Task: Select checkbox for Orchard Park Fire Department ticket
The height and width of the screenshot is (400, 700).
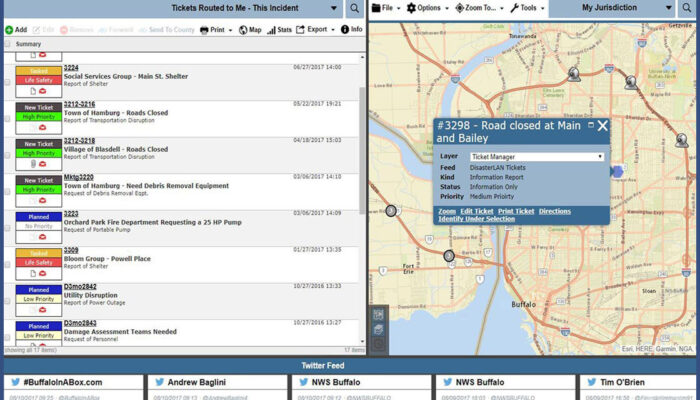Action: pos(7,227)
